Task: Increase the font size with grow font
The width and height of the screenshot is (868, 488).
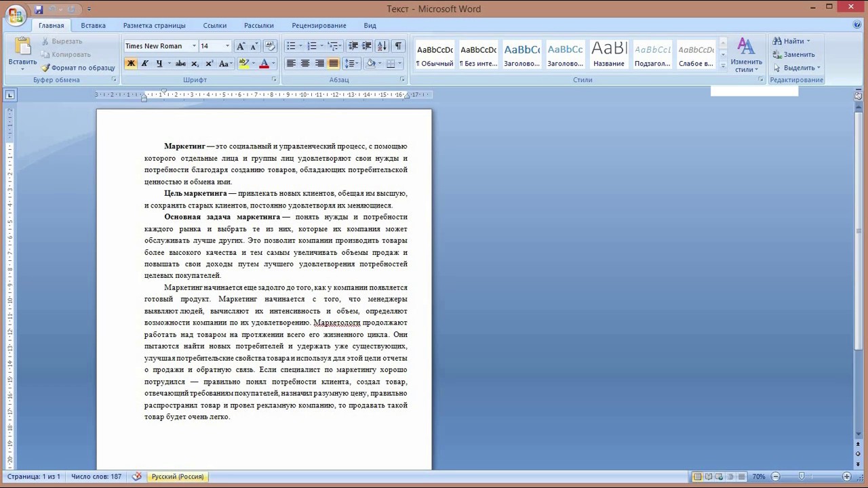Action: (x=240, y=46)
